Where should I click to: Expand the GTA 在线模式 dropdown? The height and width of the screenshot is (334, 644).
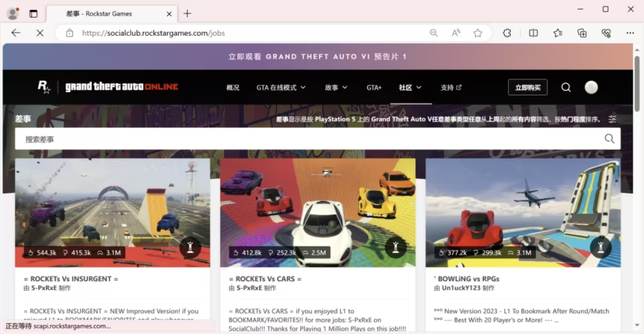pos(281,87)
